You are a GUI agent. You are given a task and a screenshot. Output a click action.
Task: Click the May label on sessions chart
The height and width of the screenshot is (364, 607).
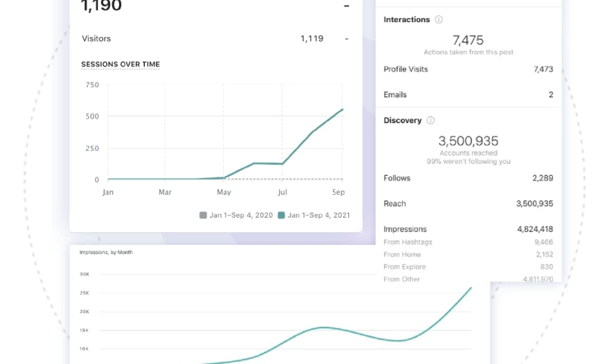click(224, 193)
